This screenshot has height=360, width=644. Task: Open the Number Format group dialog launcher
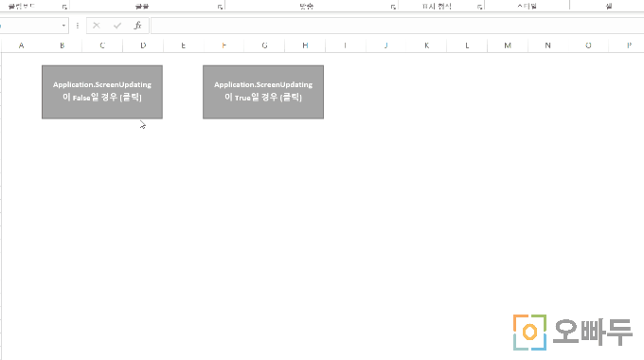479,7
